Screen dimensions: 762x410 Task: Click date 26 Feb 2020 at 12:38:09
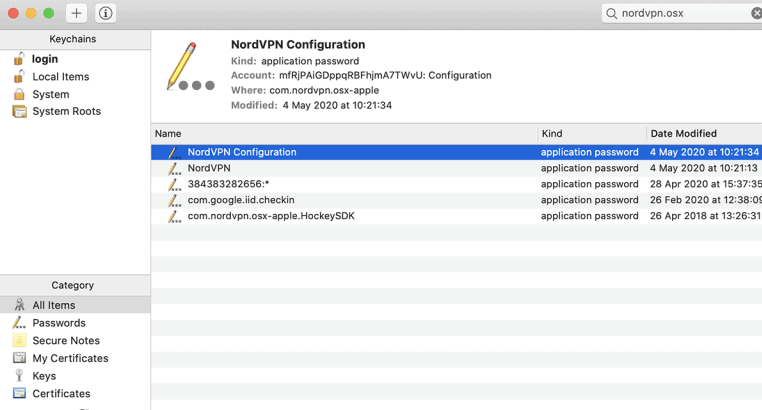click(706, 200)
